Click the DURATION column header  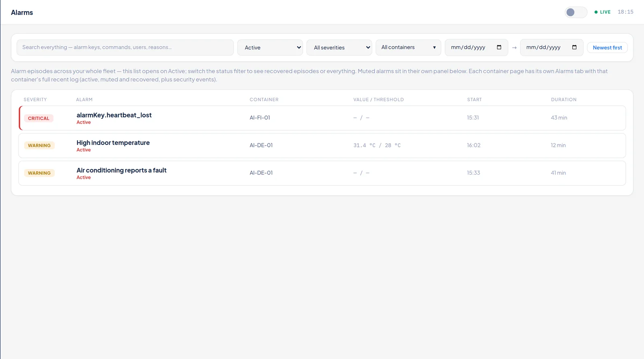point(564,99)
